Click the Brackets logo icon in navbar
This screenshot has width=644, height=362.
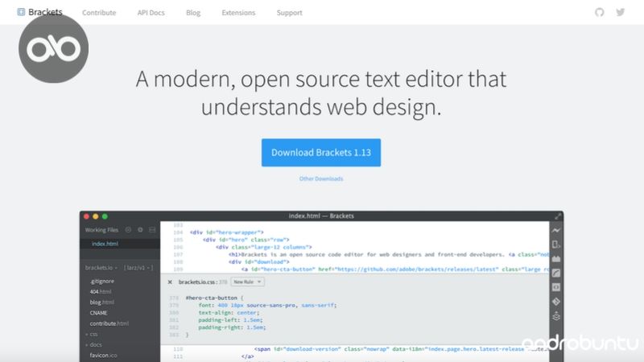21,12
